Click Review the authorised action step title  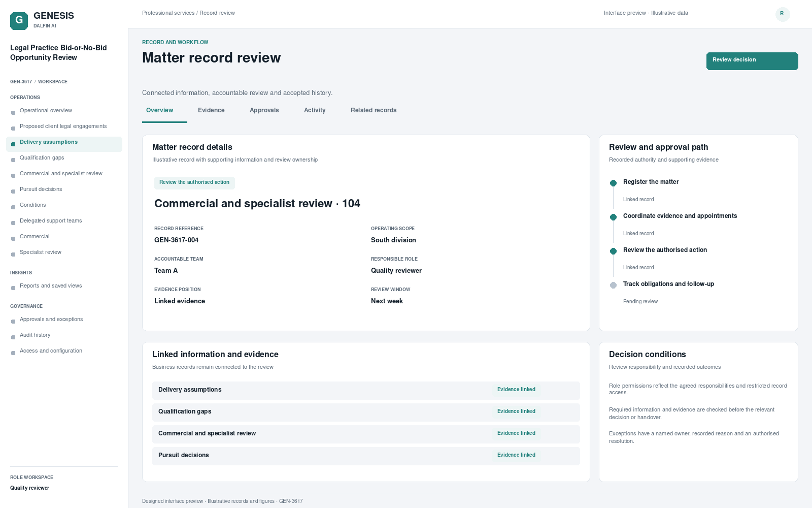(x=665, y=250)
